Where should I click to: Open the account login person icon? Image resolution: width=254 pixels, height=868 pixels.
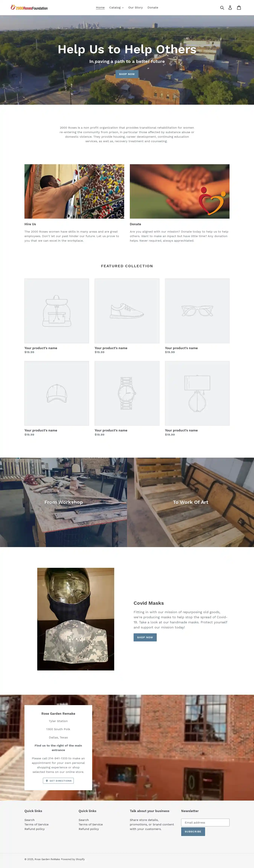(230, 7)
